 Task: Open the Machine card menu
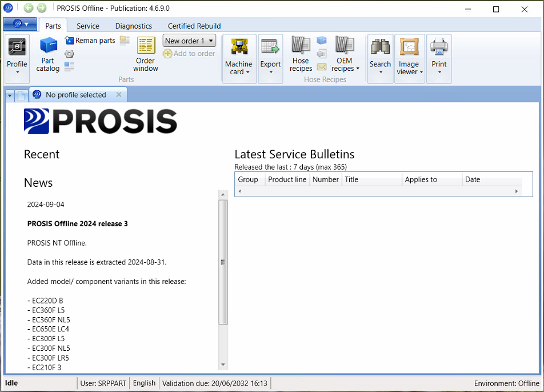[x=239, y=59]
